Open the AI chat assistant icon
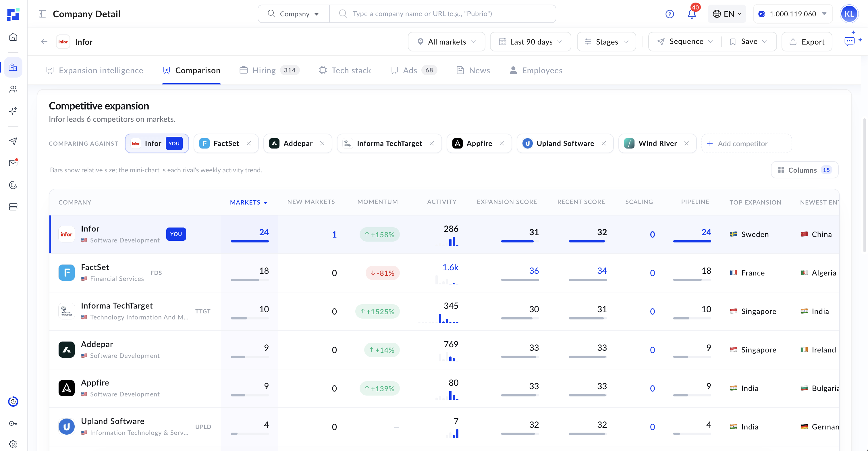This screenshot has width=868, height=451. coord(849,41)
